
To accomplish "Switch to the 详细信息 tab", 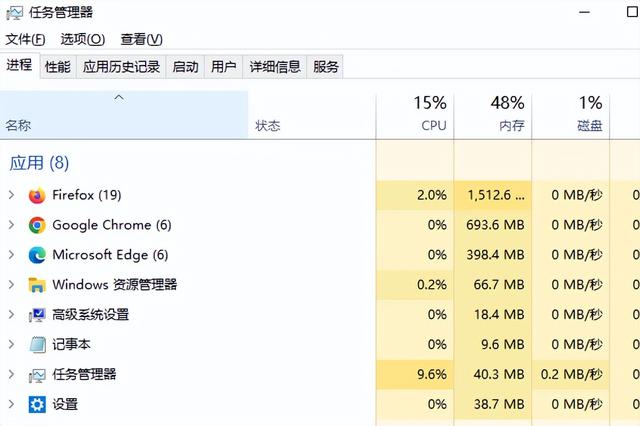I will 275,67.
